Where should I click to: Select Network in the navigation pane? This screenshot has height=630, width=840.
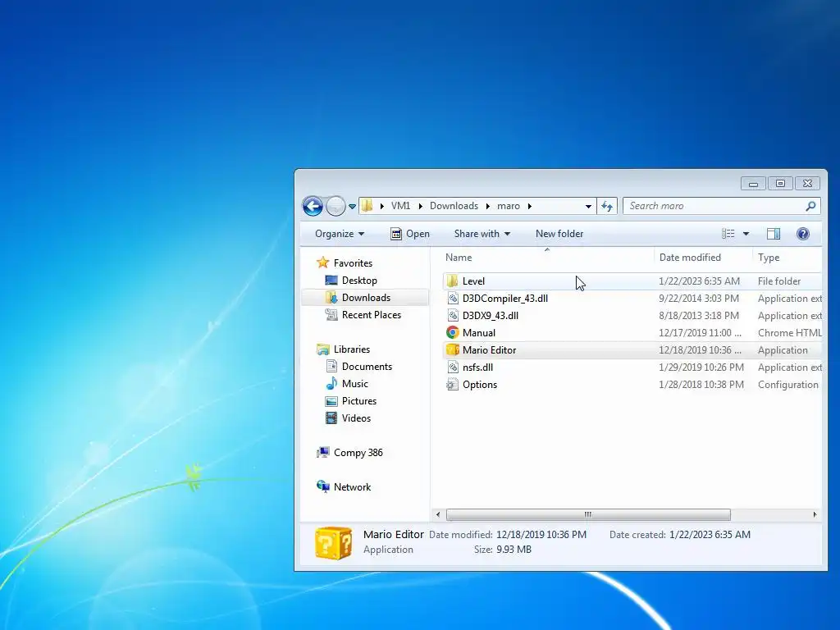[352, 487]
